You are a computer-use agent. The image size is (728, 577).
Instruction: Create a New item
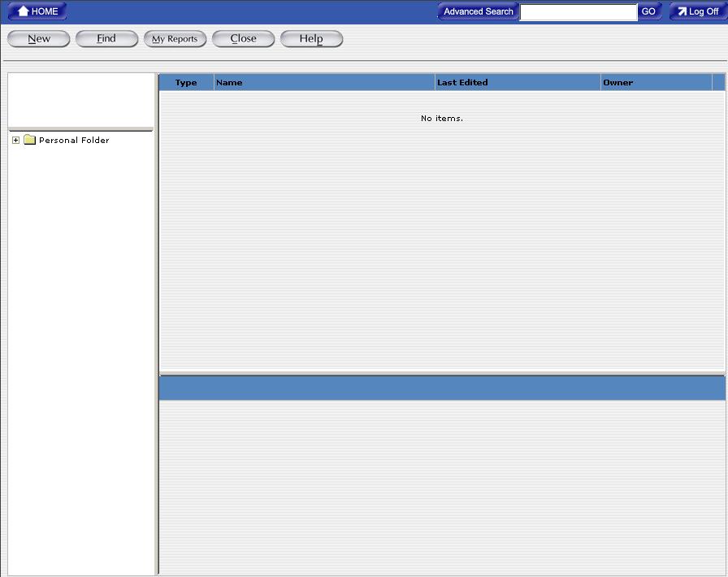pyautogui.click(x=38, y=38)
